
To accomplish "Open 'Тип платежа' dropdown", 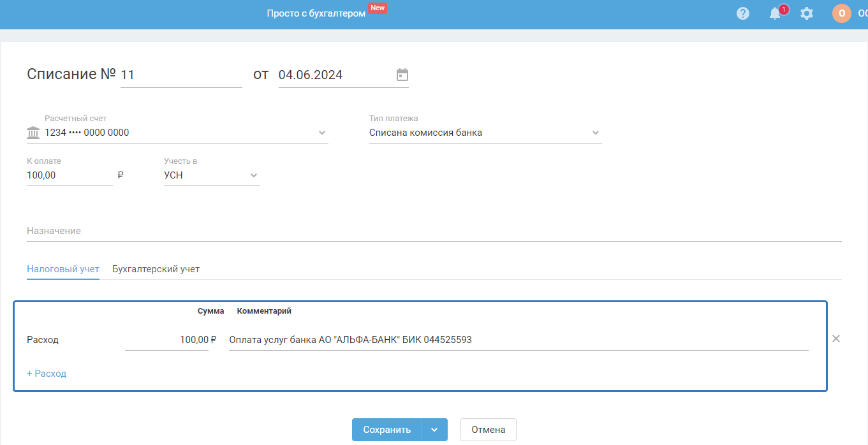I will (x=485, y=133).
